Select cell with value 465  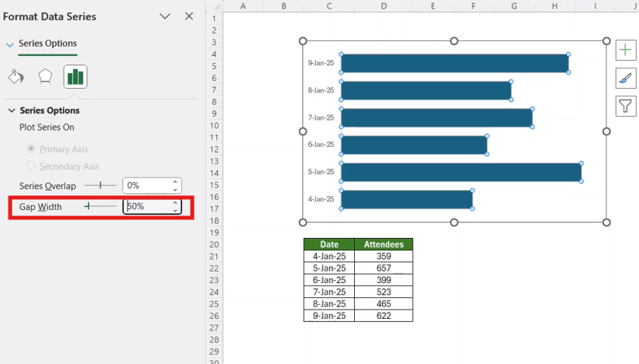(x=384, y=304)
